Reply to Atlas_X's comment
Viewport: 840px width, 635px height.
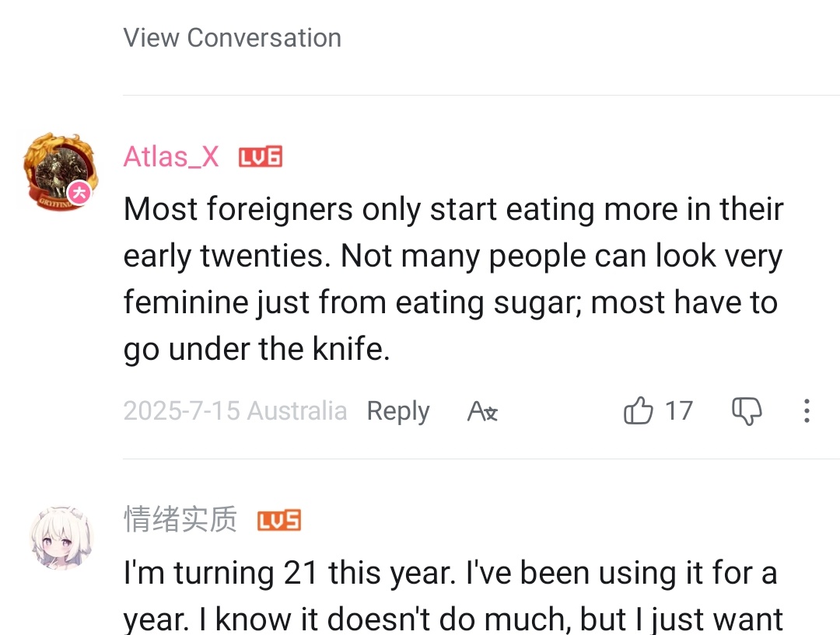click(397, 410)
